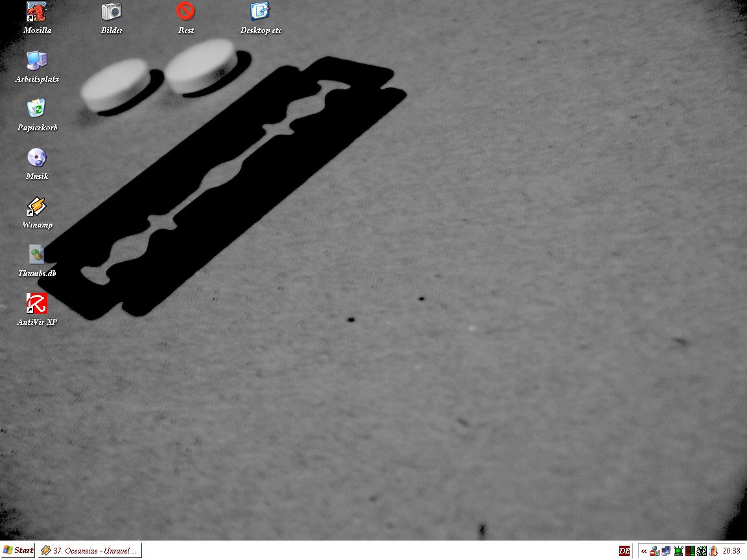Open the Desktop etc shortcut
747x560 pixels.
coord(261,12)
